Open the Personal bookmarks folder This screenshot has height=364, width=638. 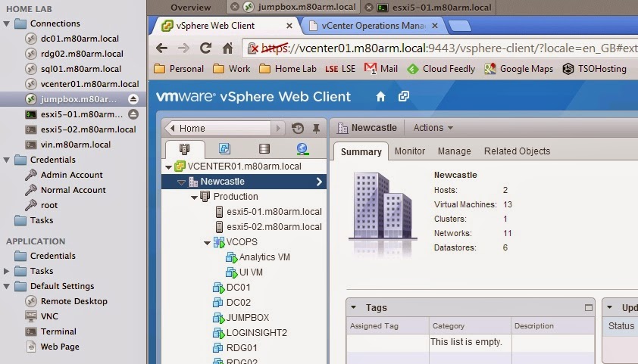pos(179,69)
